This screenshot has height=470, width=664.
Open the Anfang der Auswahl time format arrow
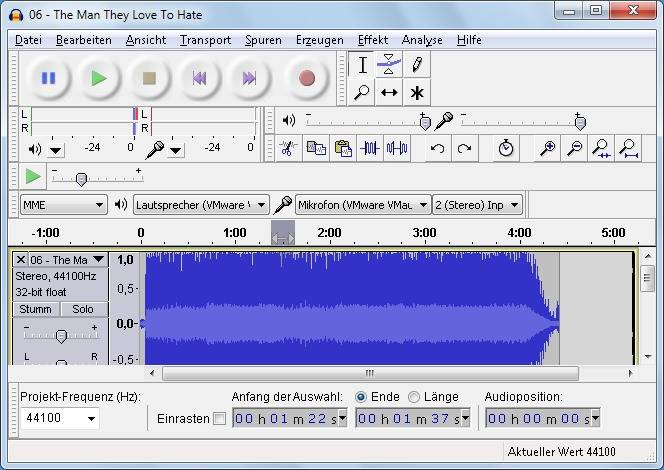343,418
